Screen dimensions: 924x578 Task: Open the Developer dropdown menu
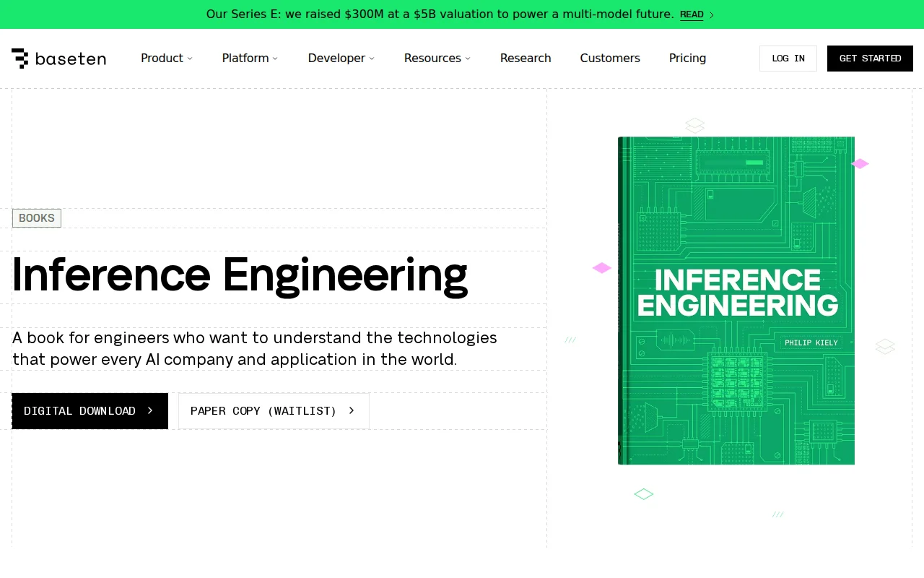(x=341, y=59)
